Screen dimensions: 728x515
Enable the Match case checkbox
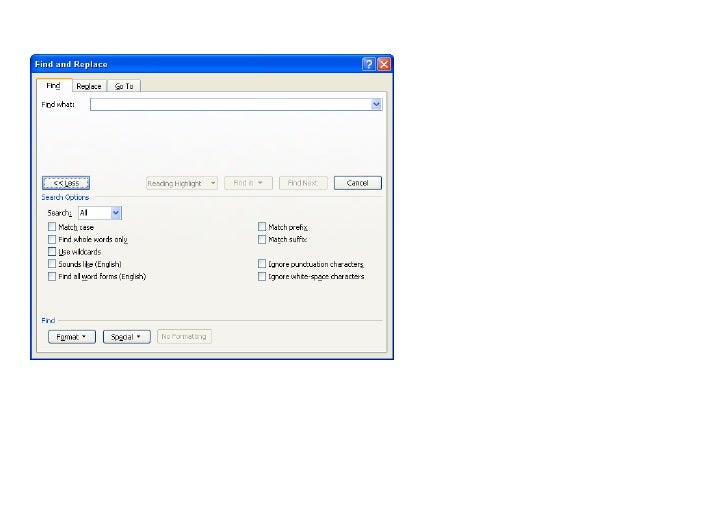point(52,227)
